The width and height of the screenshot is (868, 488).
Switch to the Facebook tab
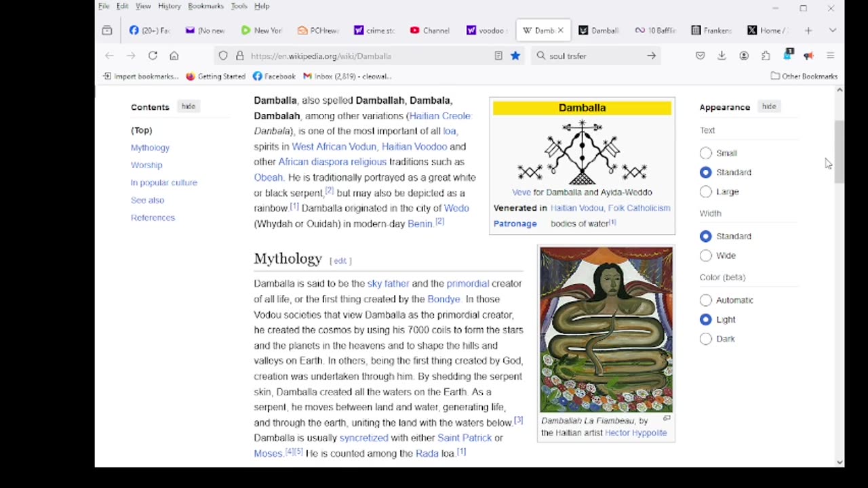pyautogui.click(x=150, y=30)
